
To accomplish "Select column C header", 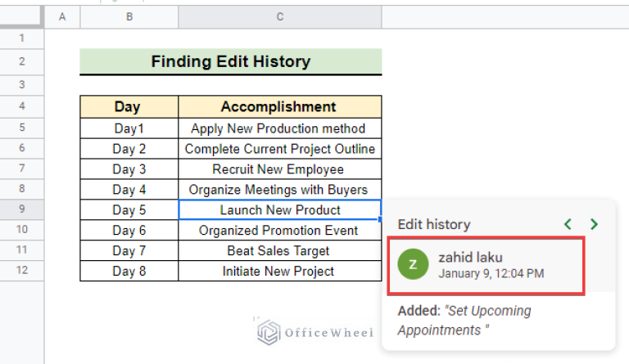I will (279, 16).
